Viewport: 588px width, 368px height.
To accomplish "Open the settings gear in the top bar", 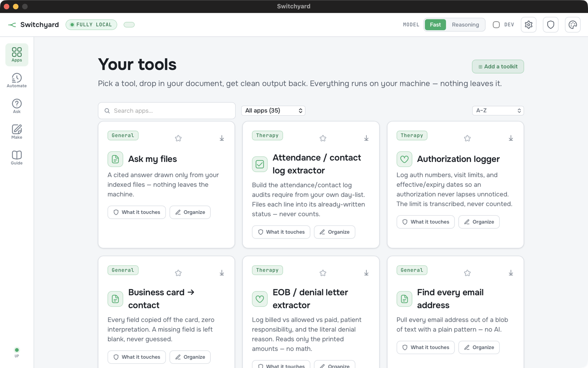I will tap(528, 25).
